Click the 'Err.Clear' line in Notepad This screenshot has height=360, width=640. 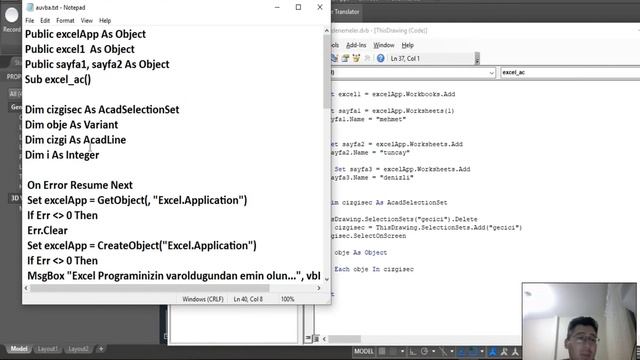coord(47,230)
